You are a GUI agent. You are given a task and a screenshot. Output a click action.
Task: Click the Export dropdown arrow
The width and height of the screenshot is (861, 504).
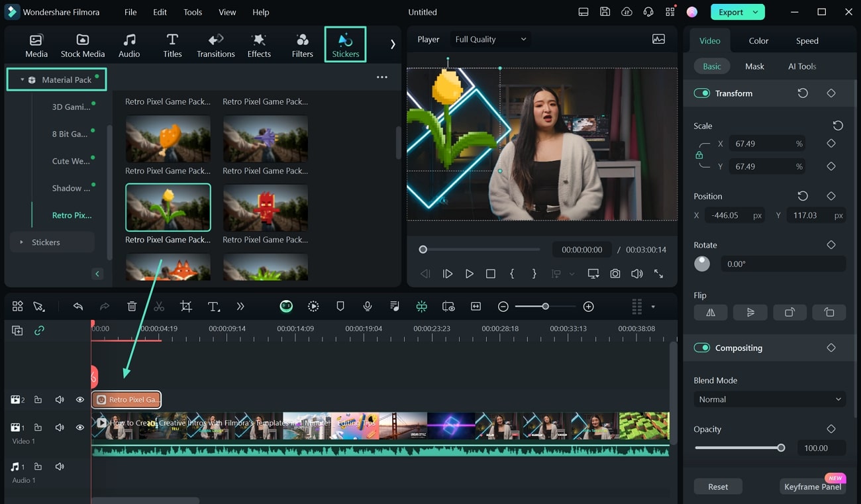coord(756,12)
